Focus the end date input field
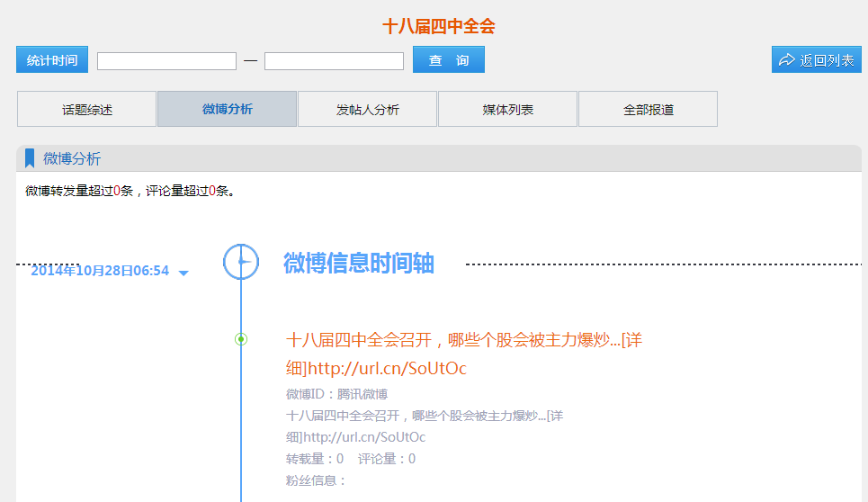The width and height of the screenshot is (868, 502). coord(334,61)
